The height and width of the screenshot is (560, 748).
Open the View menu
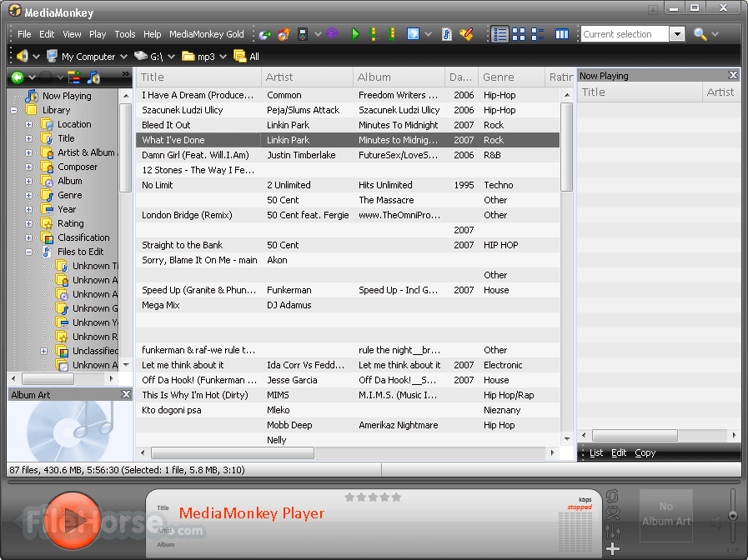click(72, 34)
